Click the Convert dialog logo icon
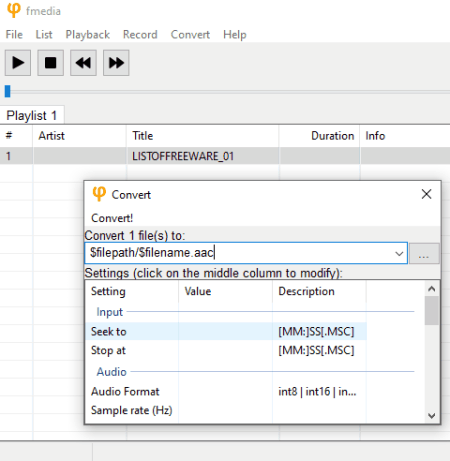The image size is (450, 461). (99, 194)
